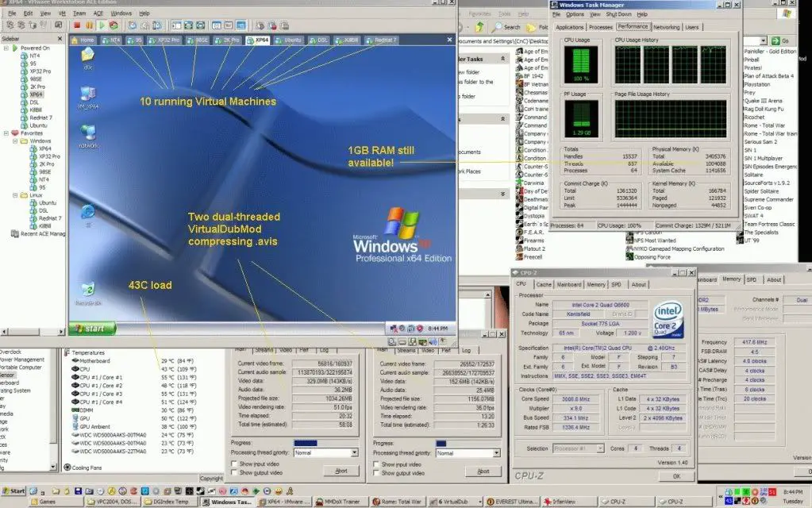
Task: Click the Go button in Explorer
Action: 782,40
